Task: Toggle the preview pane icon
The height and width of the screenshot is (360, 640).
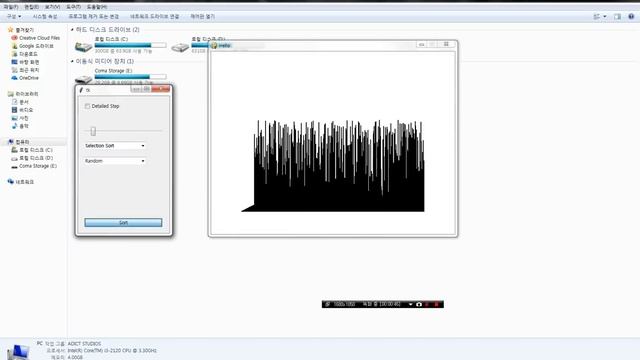Action: pyautogui.click(x=617, y=16)
